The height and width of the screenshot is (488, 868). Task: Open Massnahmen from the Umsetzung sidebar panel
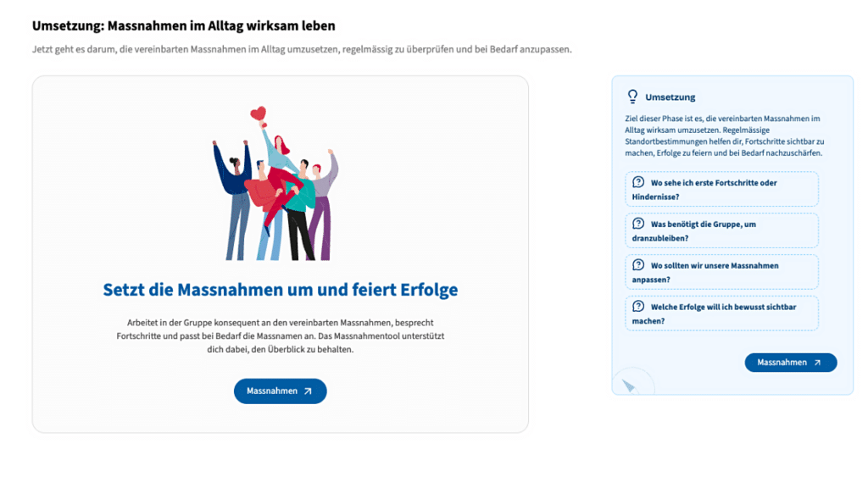click(x=791, y=363)
